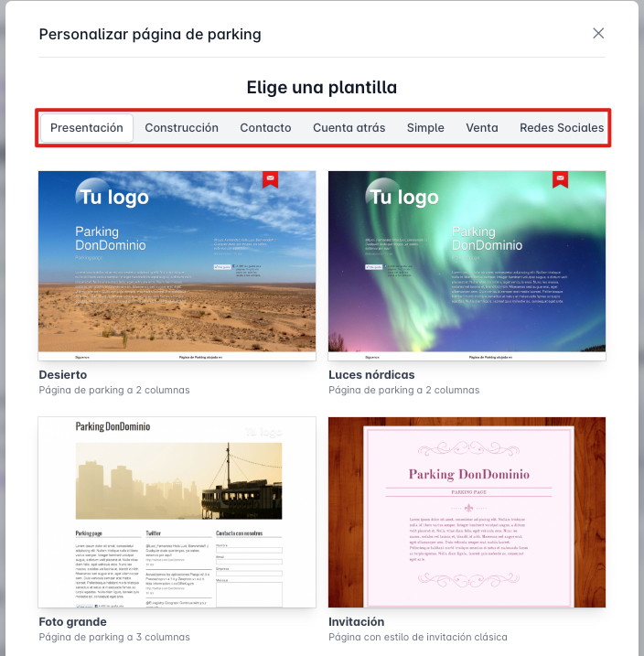The image size is (644, 656).
Task: Select the Luces nórdicas aurora preview image
Action: tap(467, 265)
